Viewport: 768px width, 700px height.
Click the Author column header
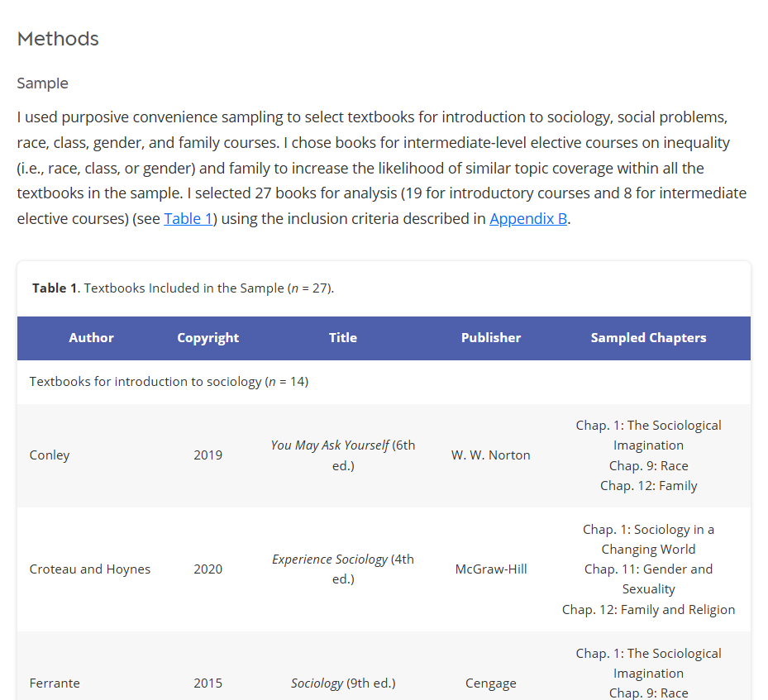(91, 338)
